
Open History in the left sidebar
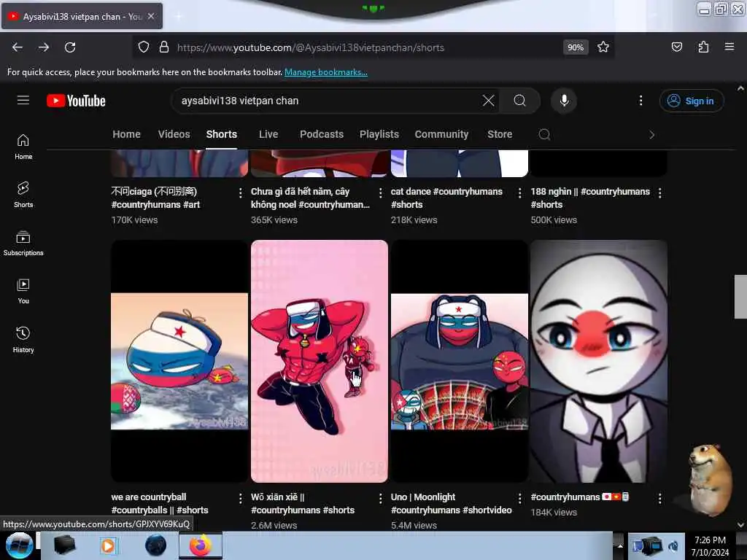tap(23, 340)
